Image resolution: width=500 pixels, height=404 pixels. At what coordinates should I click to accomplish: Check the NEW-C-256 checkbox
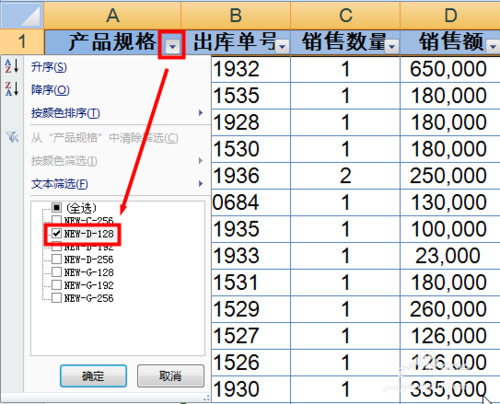(x=57, y=220)
